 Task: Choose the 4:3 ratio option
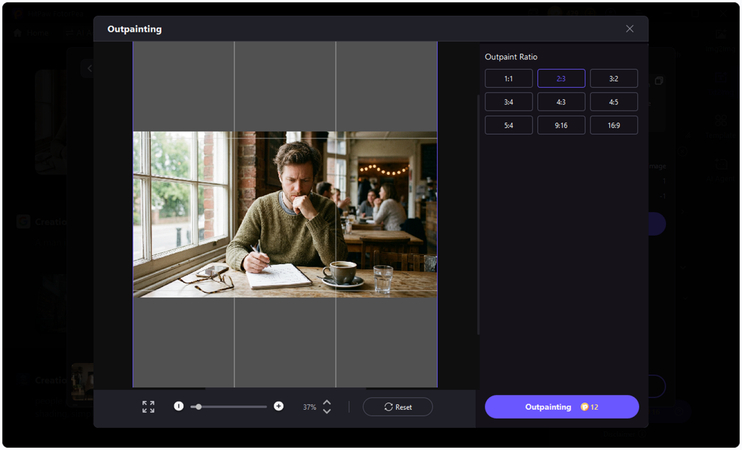[561, 101]
